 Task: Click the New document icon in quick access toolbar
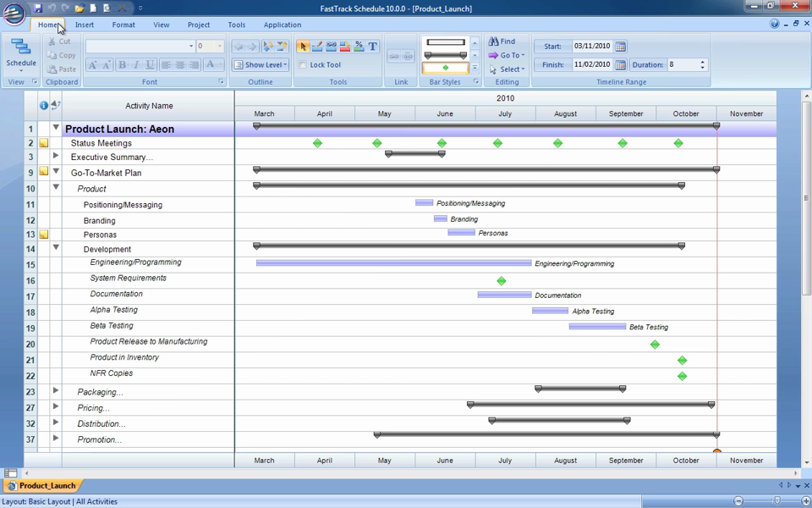[93, 8]
